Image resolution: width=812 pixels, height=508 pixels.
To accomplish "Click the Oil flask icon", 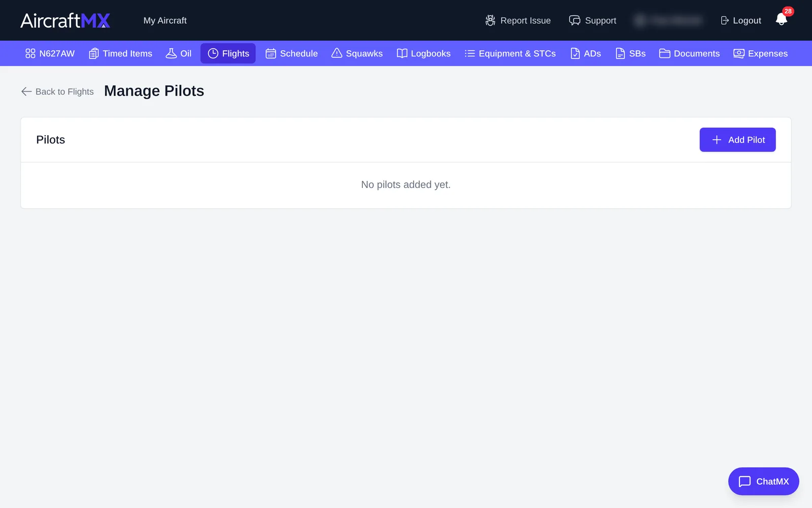I will tap(172, 53).
